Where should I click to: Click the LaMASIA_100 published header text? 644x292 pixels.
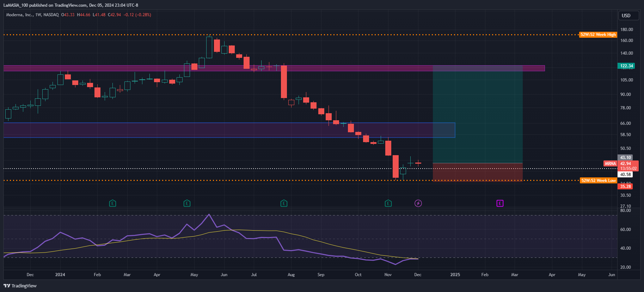pos(70,5)
